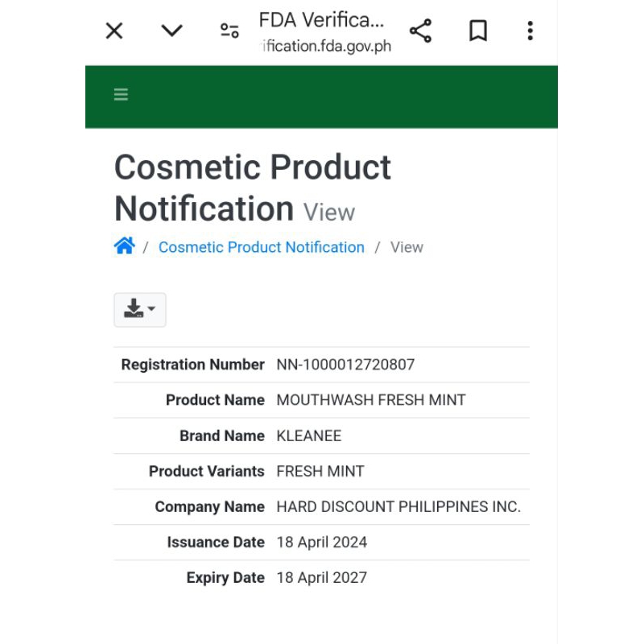The image size is (644, 644).
Task: Close the browser custom tab
Action: pyautogui.click(x=114, y=31)
